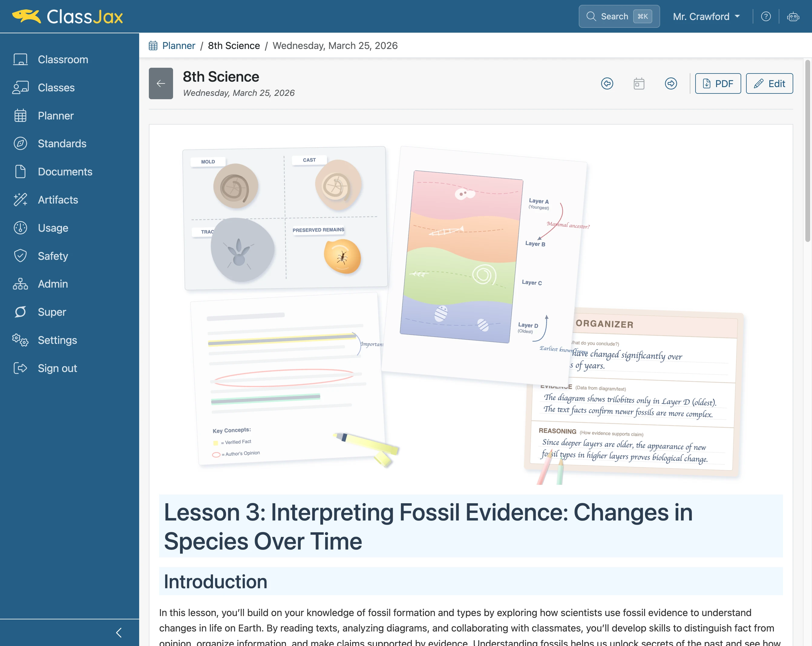Click the ClassJax logo

tap(67, 17)
